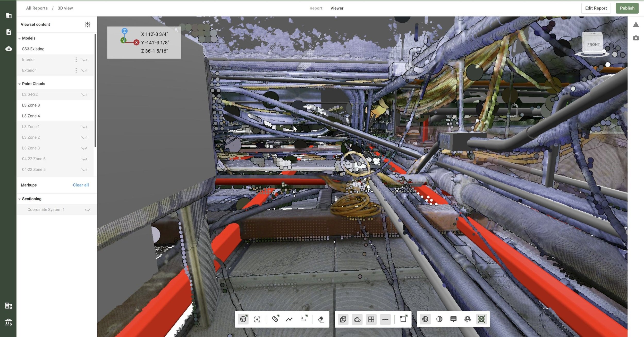This screenshot has width=644, height=337.
Task: Toggle point cloud display button
Action: tap(357, 319)
